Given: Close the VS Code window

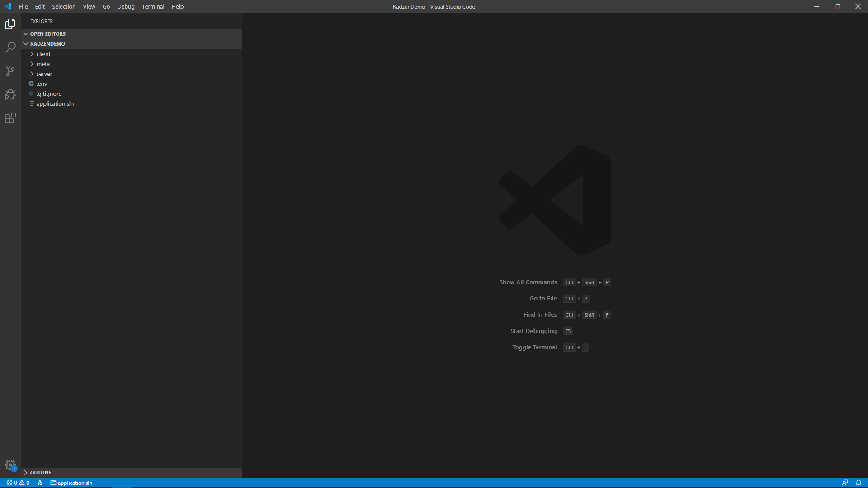Looking at the screenshot, I should point(858,6).
